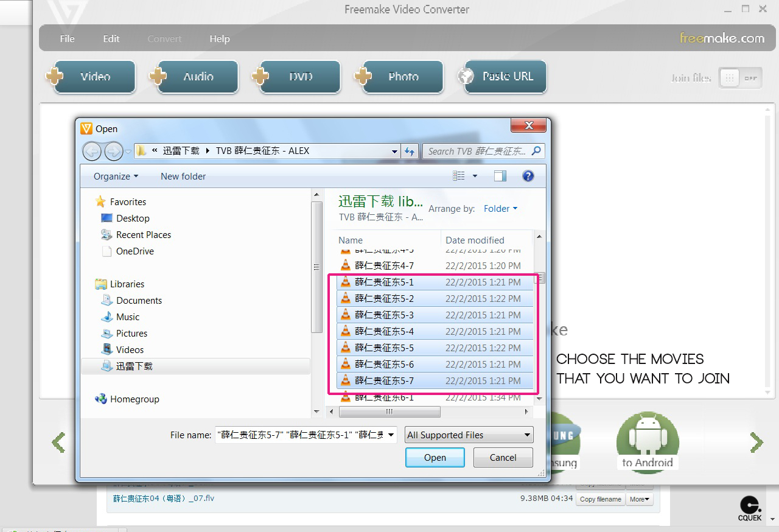
Task: Select file 薛仁贵征东5-5
Action: 435,348
